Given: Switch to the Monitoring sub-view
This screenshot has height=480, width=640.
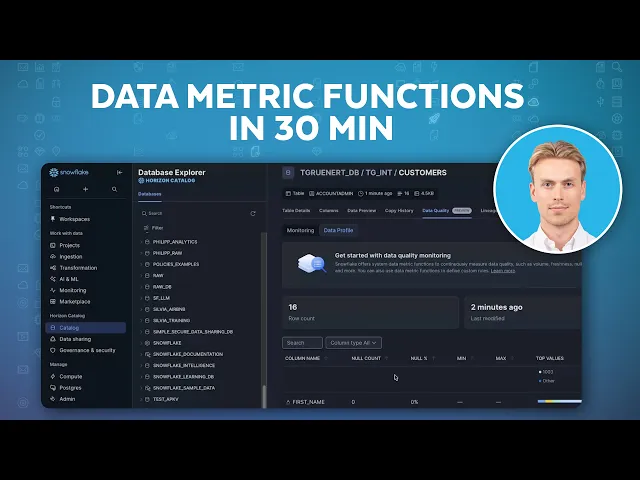Looking at the screenshot, I should [300, 230].
